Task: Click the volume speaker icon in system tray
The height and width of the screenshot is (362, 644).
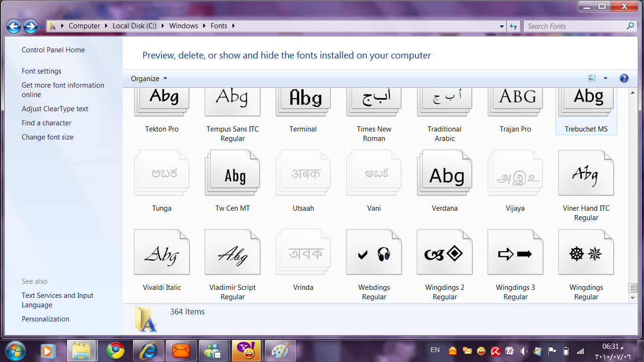Action: pyautogui.click(x=523, y=351)
